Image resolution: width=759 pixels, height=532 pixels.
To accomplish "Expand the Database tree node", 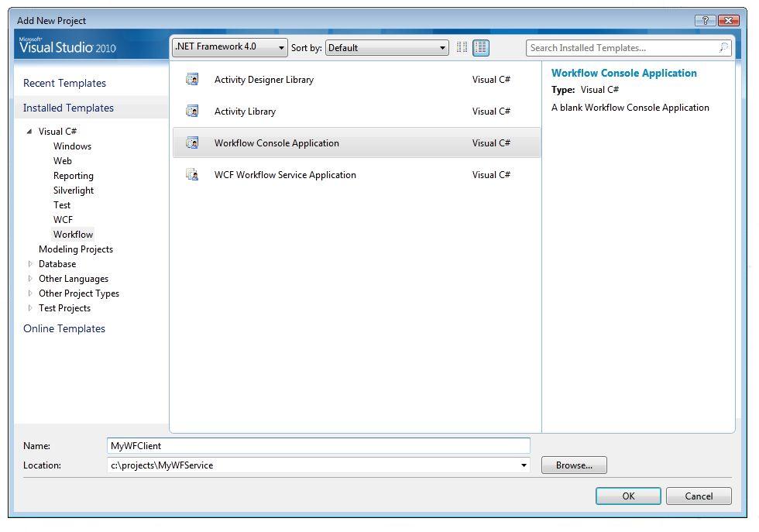I will pyautogui.click(x=30, y=264).
